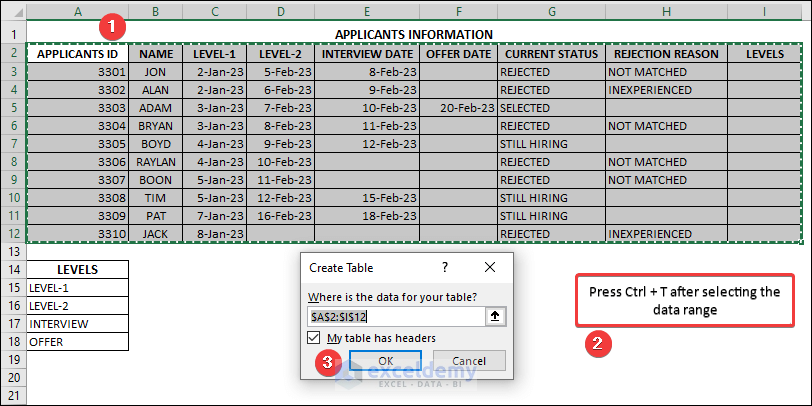The image size is (812, 406).
Task: Click BOYD's STILL HIRING status cell
Action: [x=552, y=144]
